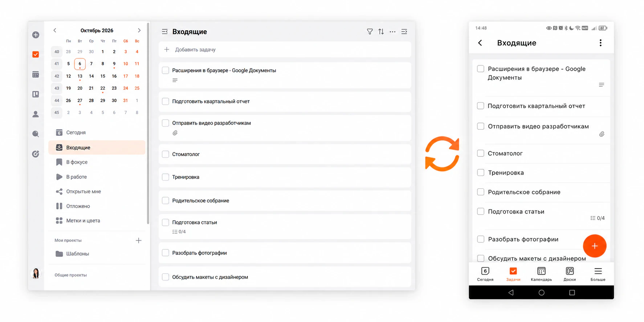Click the sort arrows icon in desktop header
The height and width of the screenshot is (322, 644).
(x=381, y=32)
